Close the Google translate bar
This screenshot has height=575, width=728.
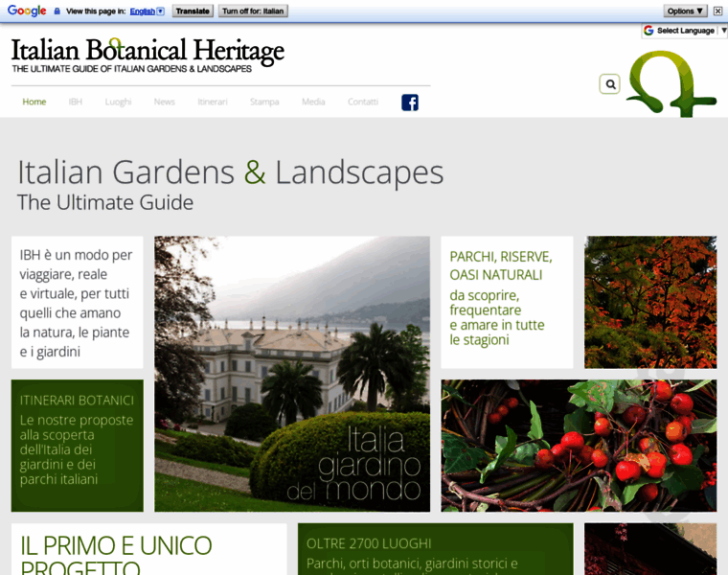click(717, 11)
